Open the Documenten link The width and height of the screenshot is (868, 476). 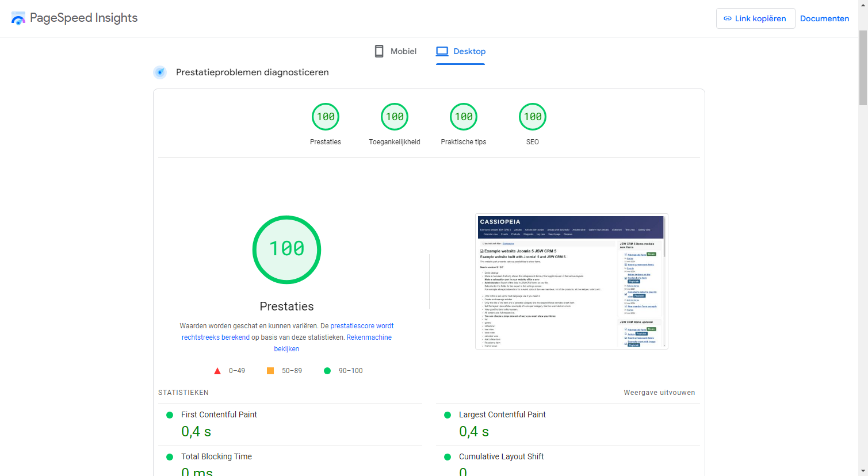pos(824,18)
